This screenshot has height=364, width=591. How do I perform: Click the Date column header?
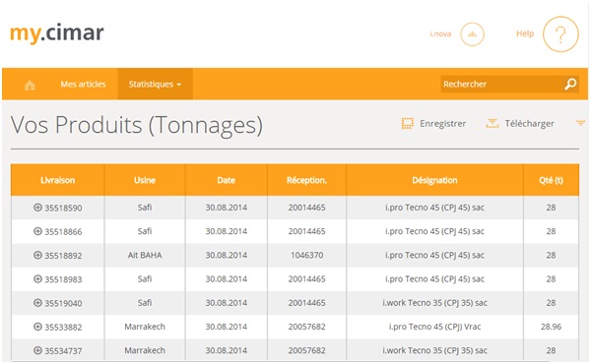(x=227, y=180)
